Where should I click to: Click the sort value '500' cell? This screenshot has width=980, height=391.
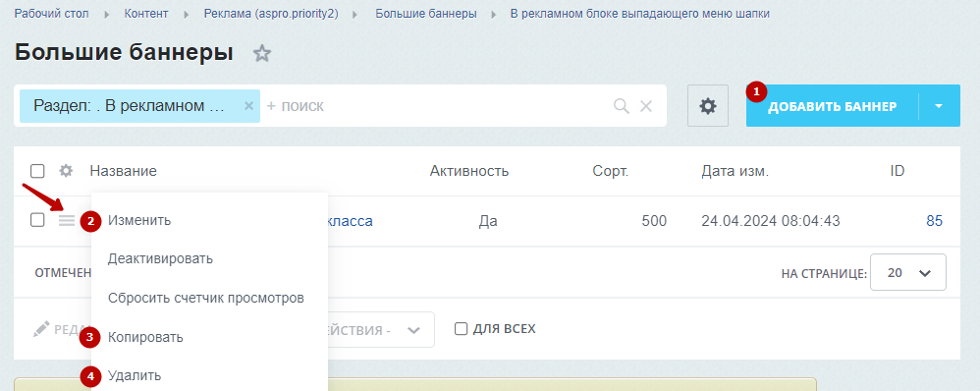click(654, 220)
